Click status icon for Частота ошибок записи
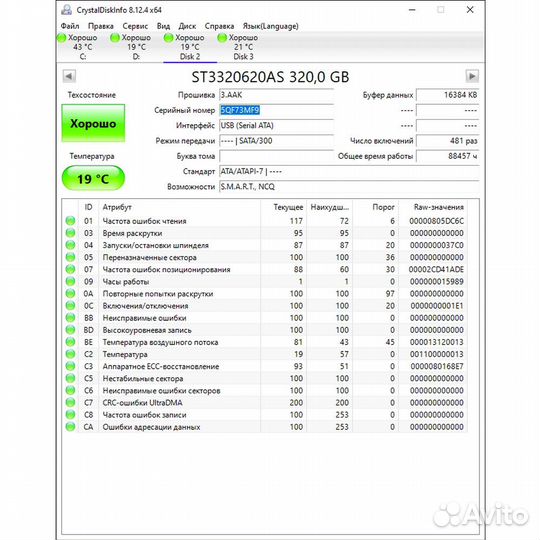Image resolution: width=540 pixels, height=540 pixels. (70, 415)
